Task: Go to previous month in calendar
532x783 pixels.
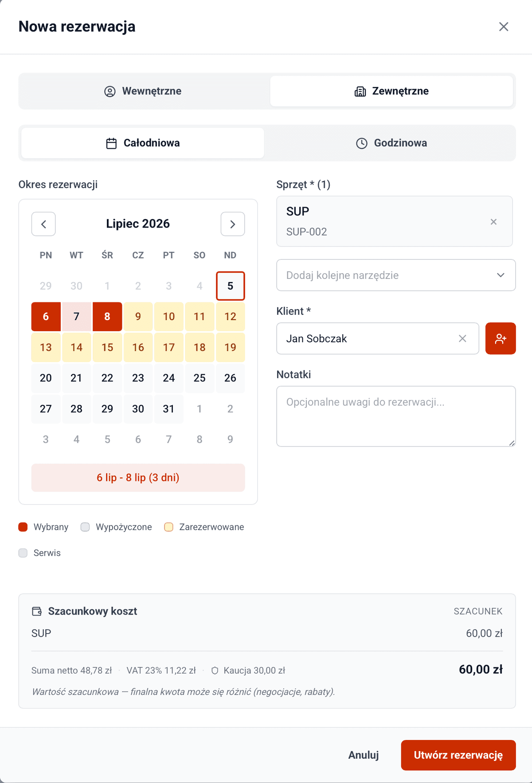Action: [x=43, y=224]
